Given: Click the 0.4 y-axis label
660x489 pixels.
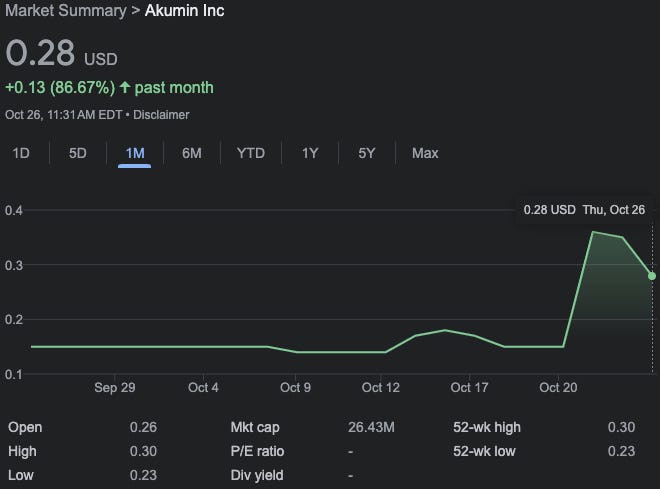Looking at the screenshot, I should [14, 210].
